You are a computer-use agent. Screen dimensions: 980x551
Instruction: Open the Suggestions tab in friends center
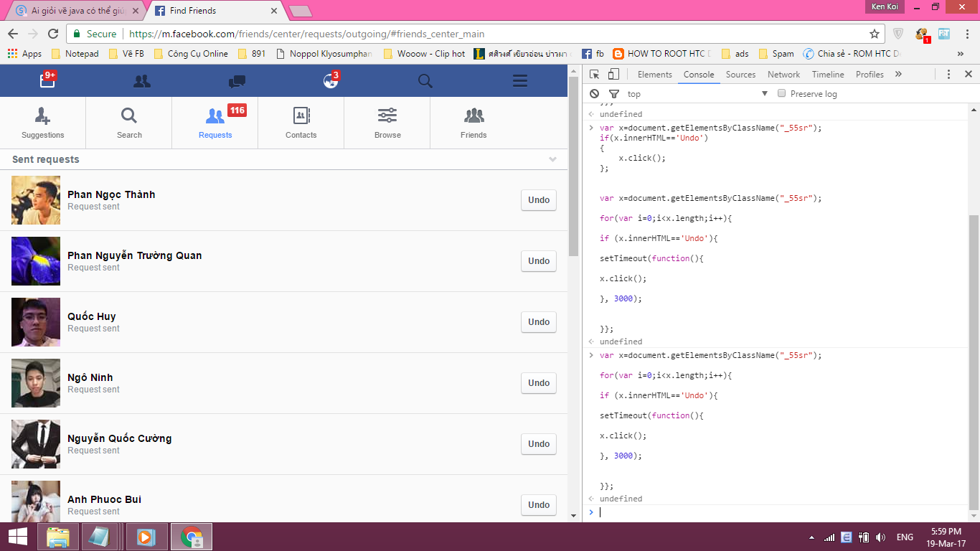pyautogui.click(x=43, y=123)
